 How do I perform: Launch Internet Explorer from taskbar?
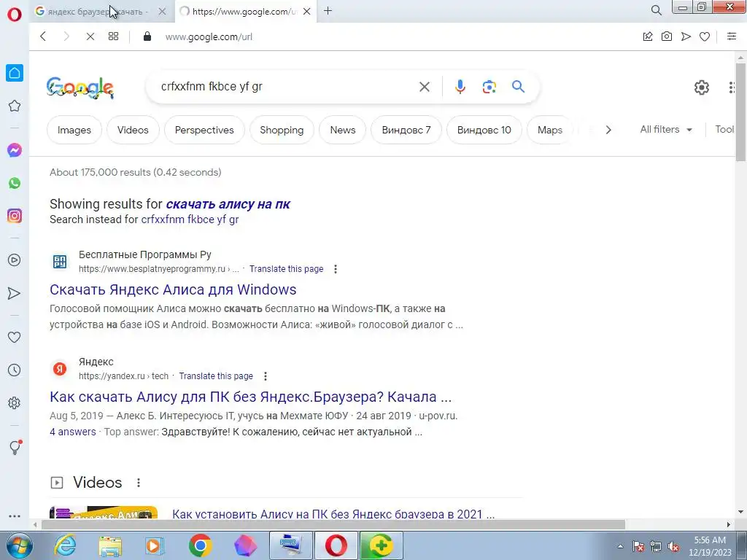click(65, 545)
